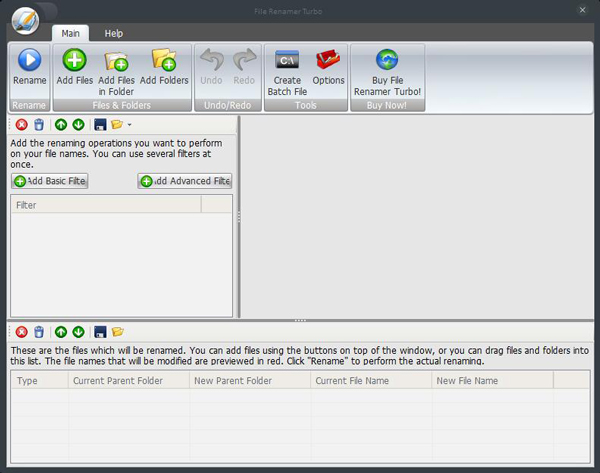Click the application logo orb button
Screen dimensions: 600x473
coord(25,21)
